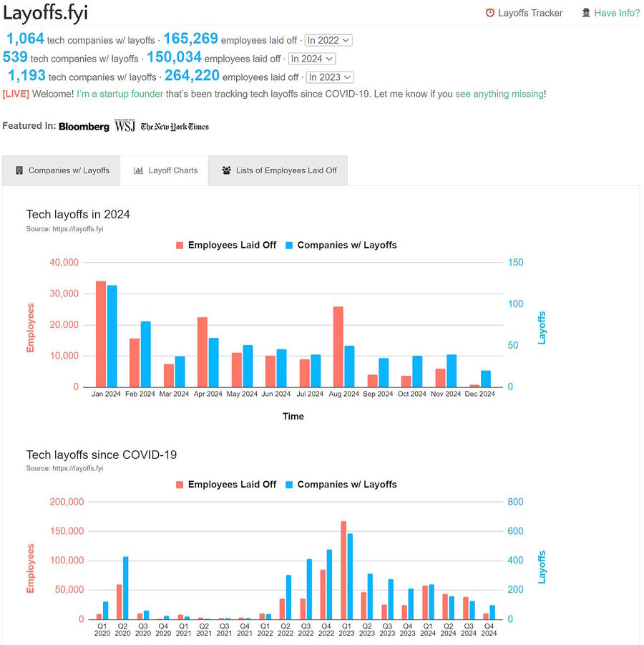The height and width of the screenshot is (645, 644).
Task: Click the red Jan 2024 employees bar
Action: point(101,334)
